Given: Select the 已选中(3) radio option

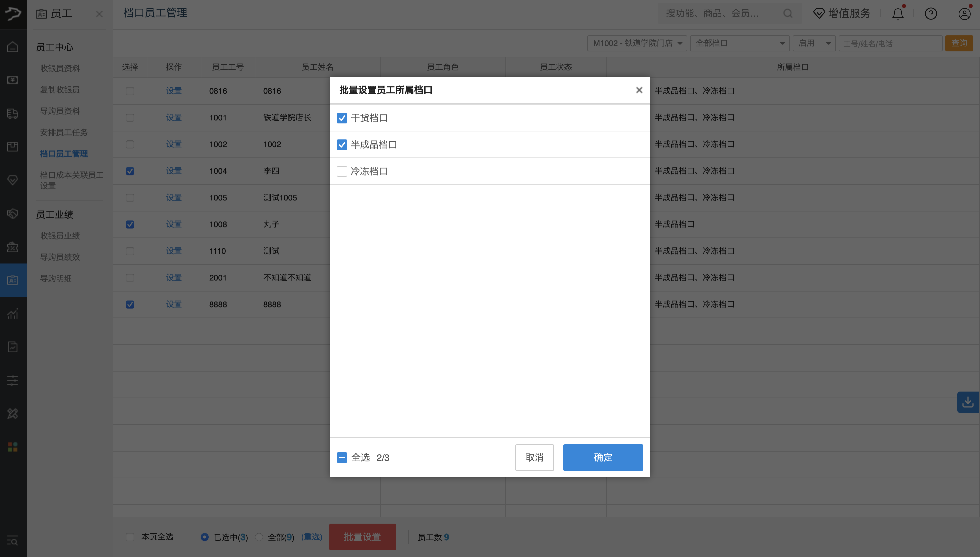Looking at the screenshot, I should point(205,537).
